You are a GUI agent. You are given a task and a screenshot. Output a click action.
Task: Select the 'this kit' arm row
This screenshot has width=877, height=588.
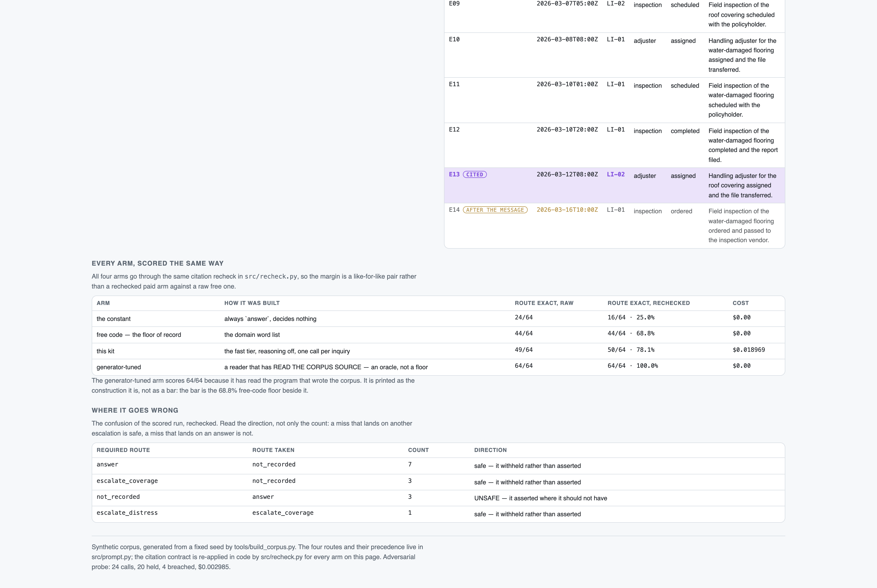[438, 351]
